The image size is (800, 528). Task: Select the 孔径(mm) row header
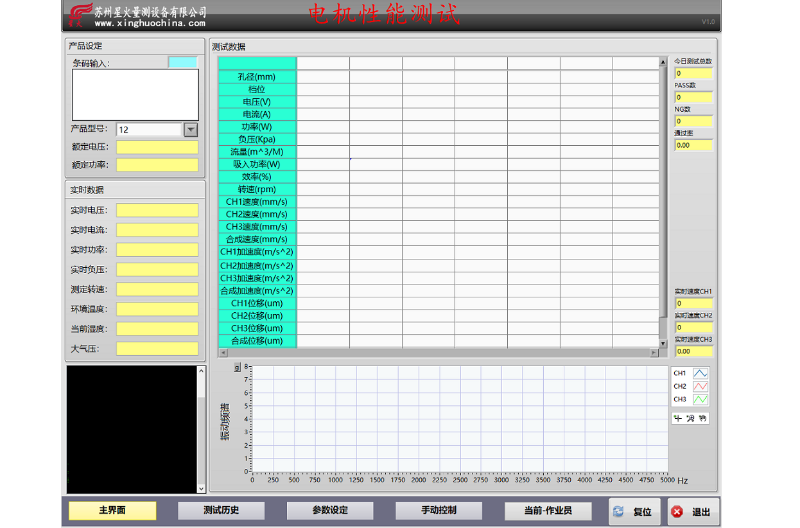point(257,77)
